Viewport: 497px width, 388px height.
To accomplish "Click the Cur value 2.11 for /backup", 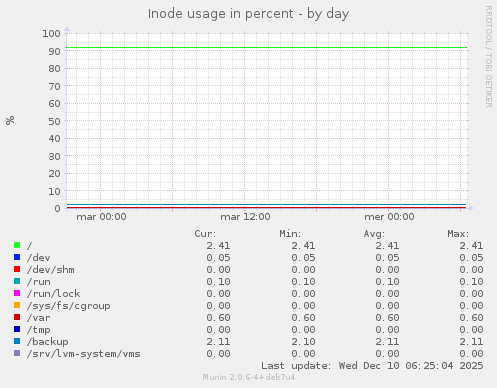I will 218,342.
